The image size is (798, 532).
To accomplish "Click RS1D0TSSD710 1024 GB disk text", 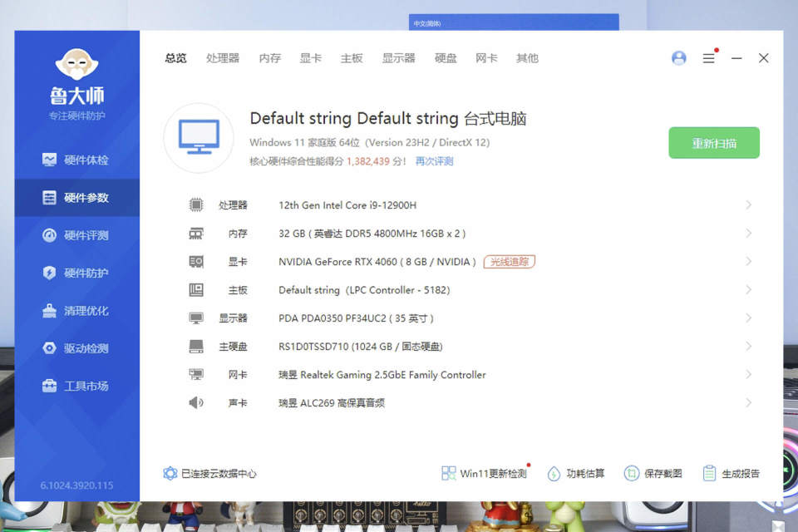I will tap(360, 347).
